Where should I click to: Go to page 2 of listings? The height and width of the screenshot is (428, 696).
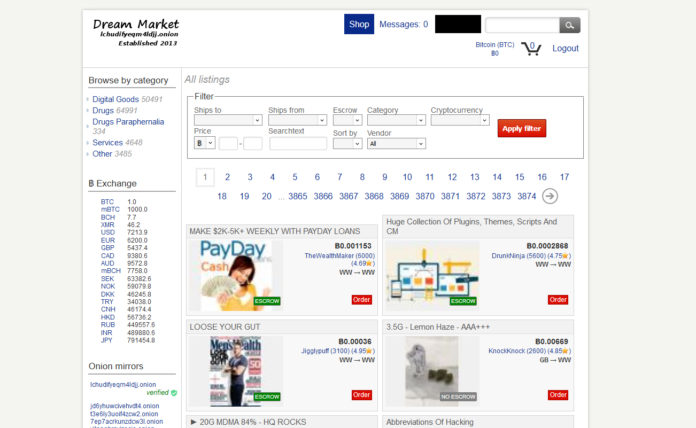click(227, 177)
